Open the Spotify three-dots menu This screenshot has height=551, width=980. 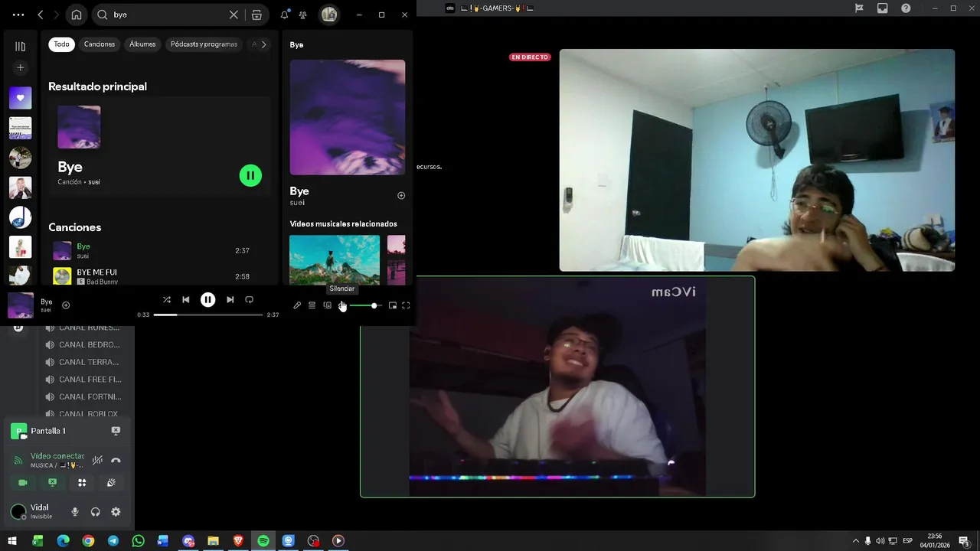pyautogui.click(x=18, y=15)
